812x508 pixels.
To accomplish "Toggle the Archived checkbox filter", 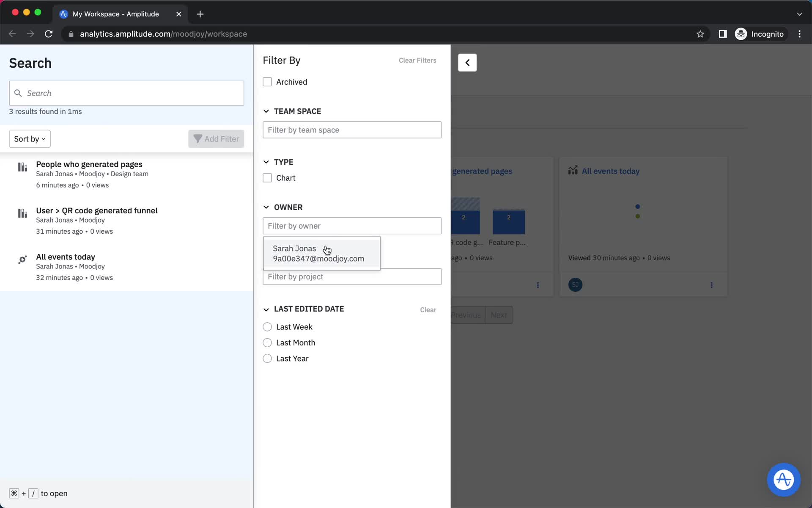I will pyautogui.click(x=267, y=81).
